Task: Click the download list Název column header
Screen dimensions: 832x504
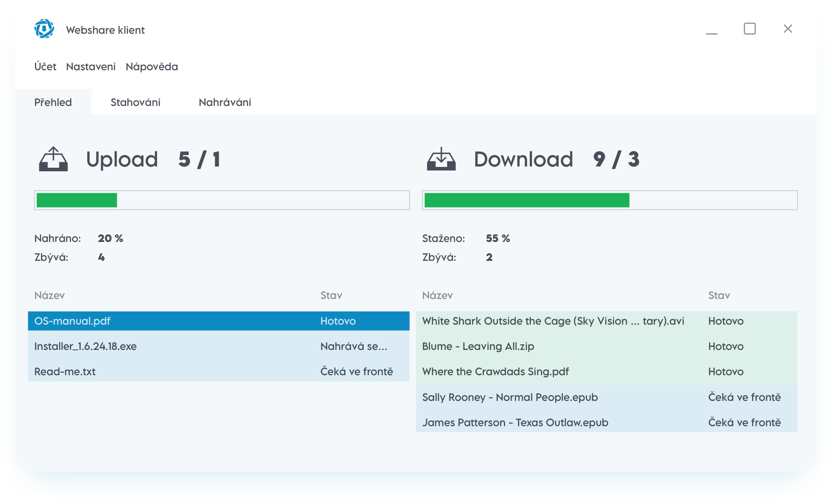Action: point(437,296)
